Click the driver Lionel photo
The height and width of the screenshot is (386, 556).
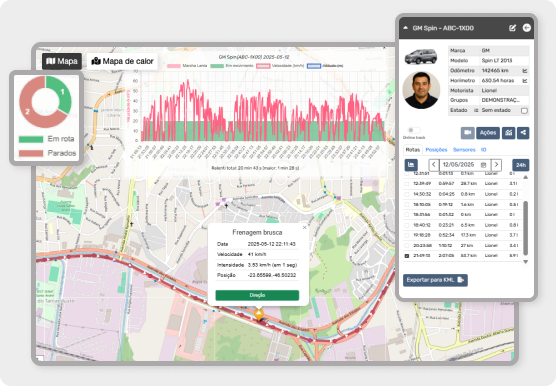coord(421,90)
